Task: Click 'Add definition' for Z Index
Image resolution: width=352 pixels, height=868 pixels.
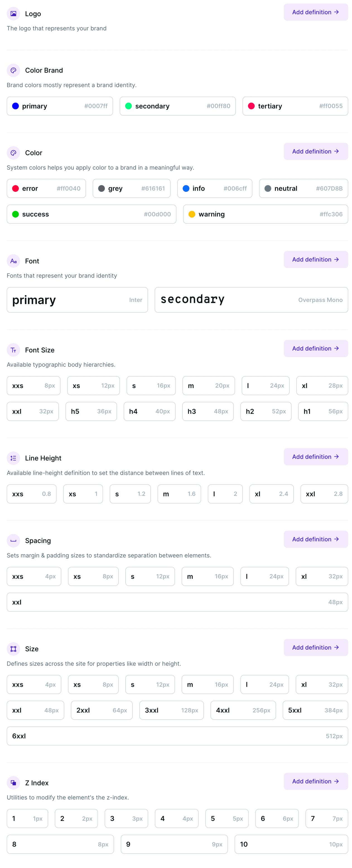Action: pos(315,781)
